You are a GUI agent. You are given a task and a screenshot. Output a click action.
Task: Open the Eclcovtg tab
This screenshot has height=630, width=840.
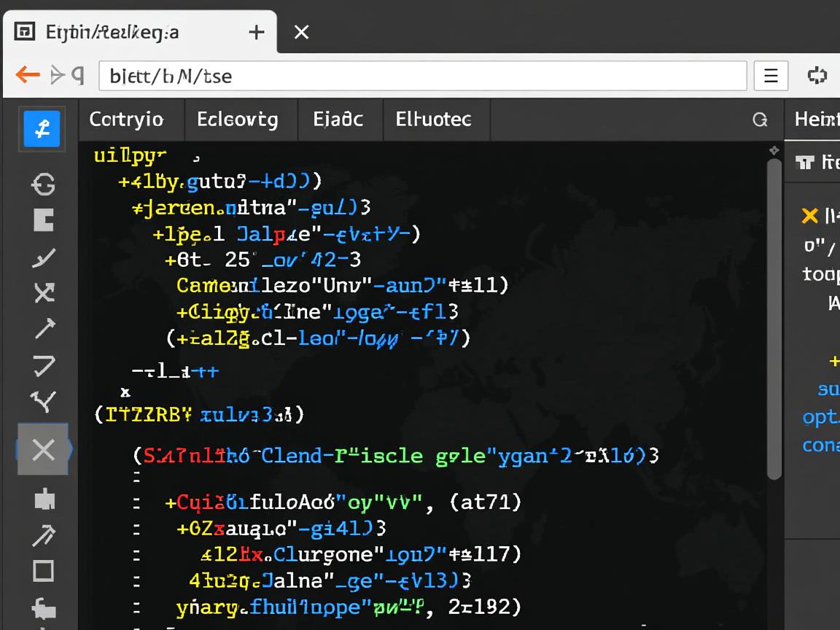[x=238, y=119]
